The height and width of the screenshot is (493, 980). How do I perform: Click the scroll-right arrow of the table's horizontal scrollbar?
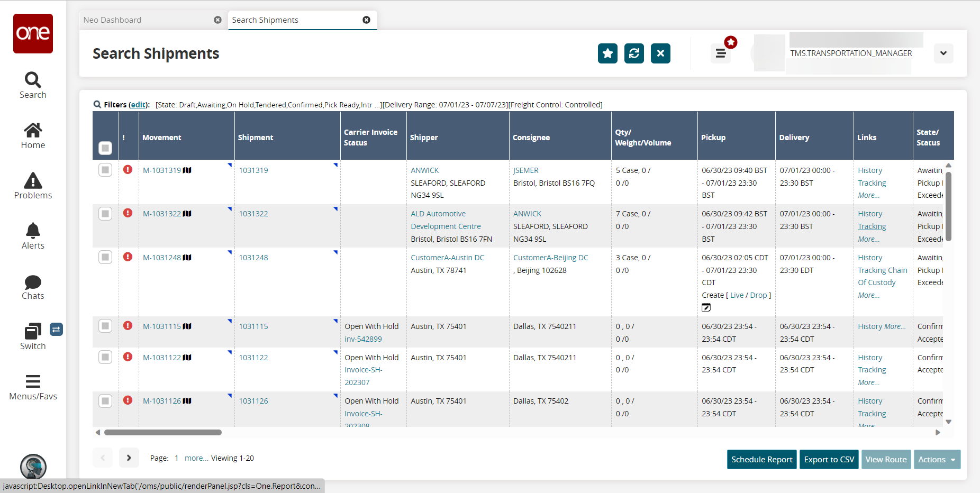[x=938, y=433]
